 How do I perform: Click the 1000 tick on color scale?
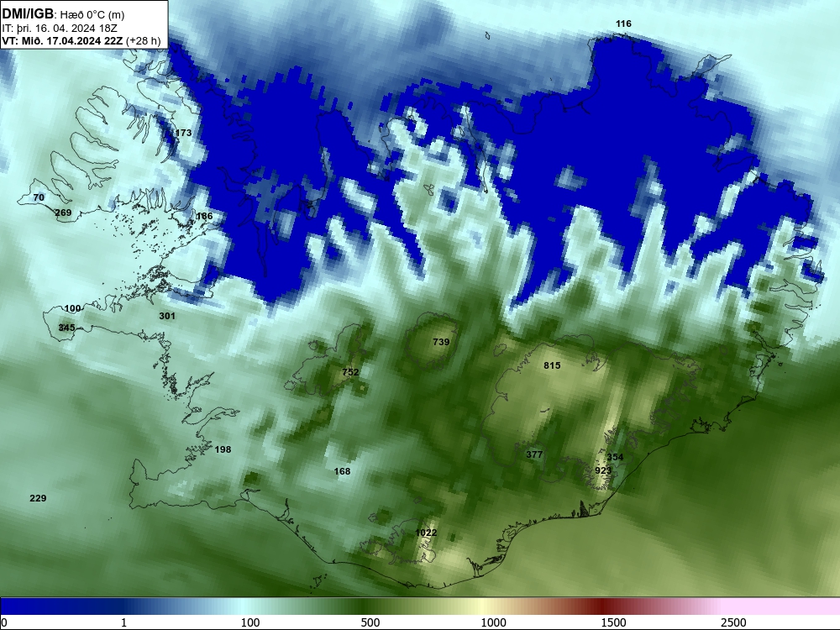pyautogui.click(x=493, y=622)
